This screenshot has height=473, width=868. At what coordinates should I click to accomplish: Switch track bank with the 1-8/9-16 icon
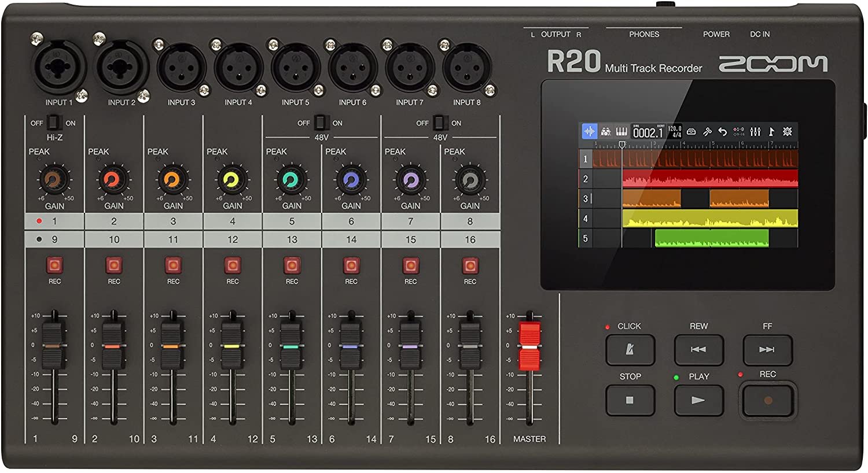[x=739, y=132]
